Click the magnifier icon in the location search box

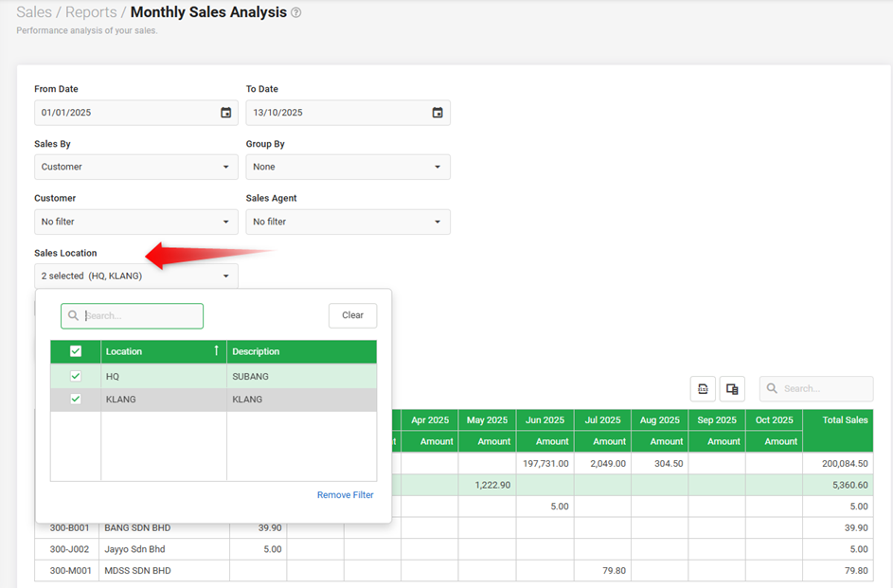click(x=73, y=315)
